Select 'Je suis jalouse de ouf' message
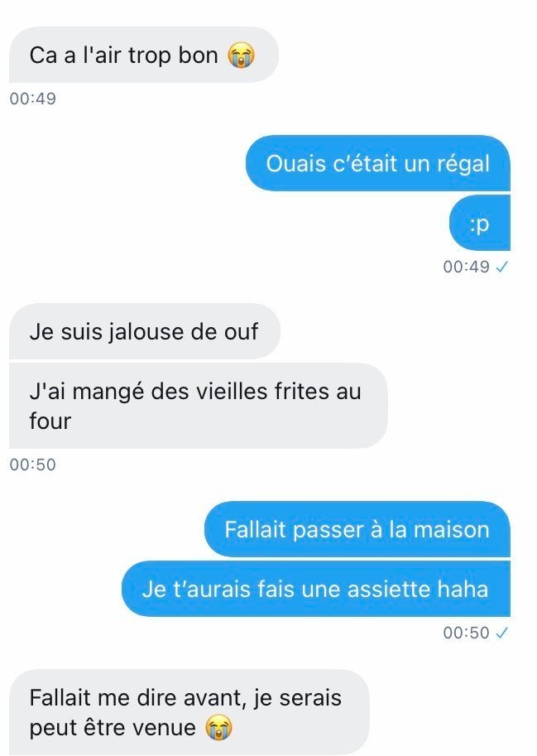537x756 pixels. pos(145,331)
